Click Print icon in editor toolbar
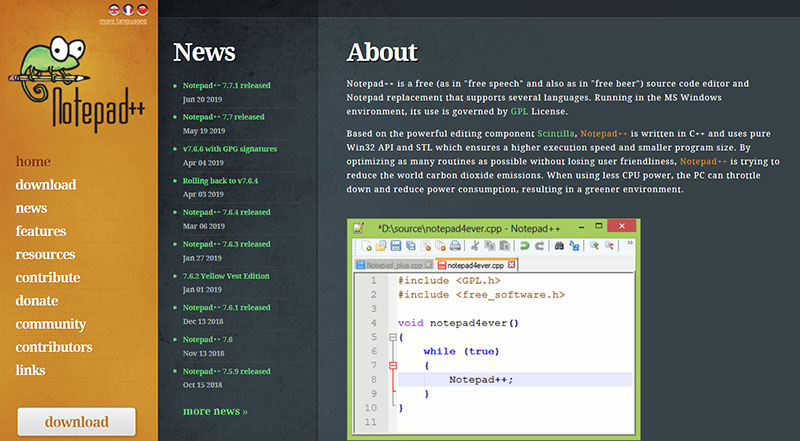Viewport: 800px width, 441px height. 455,246
